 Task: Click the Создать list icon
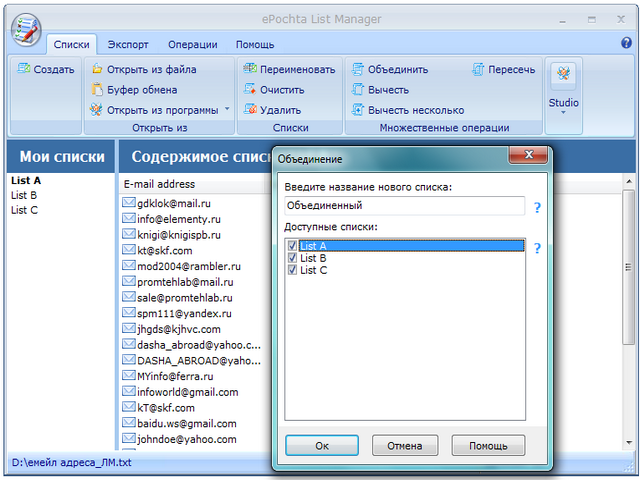(24, 69)
